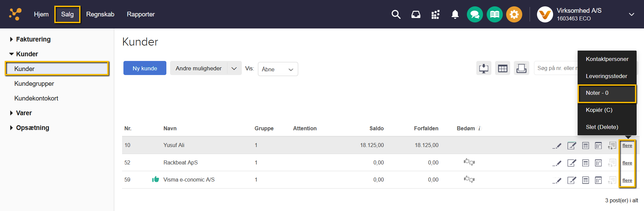Open the apps grid icon
The image size is (644, 211).
[435, 14]
